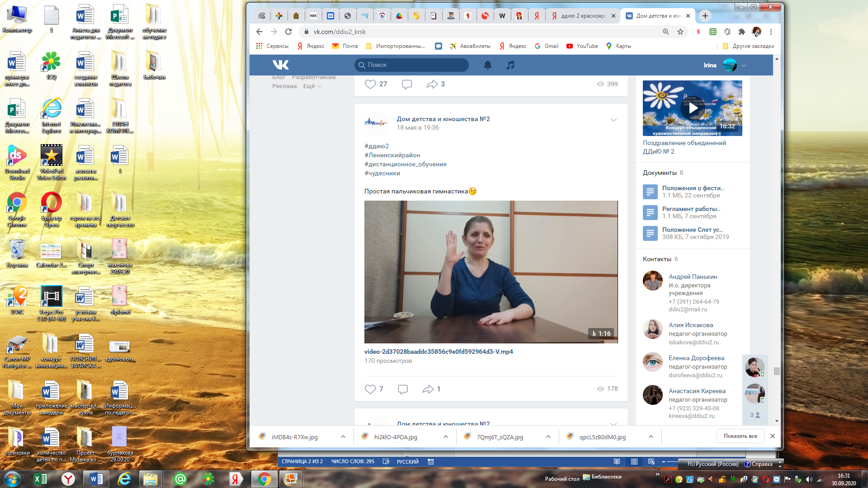
Task: Bookmark this page with the star icon
Action: (x=680, y=32)
